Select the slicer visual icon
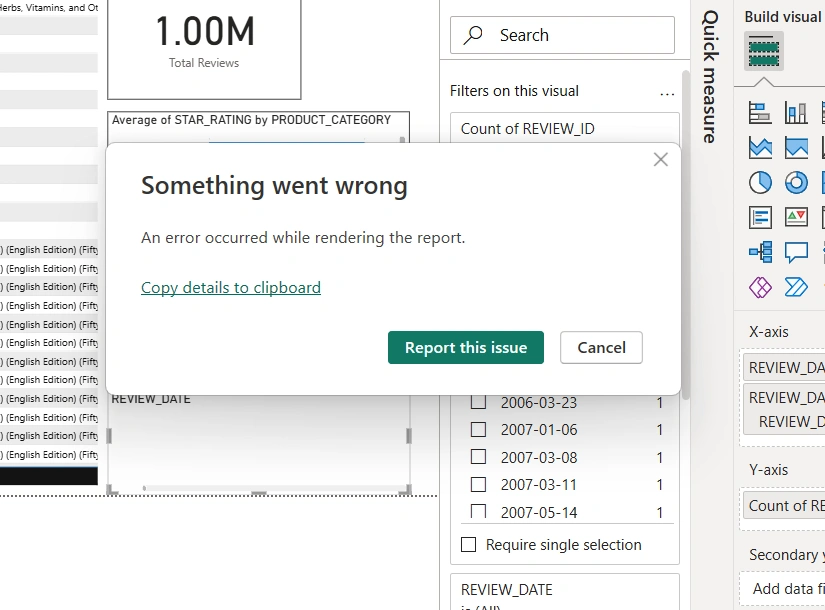 click(760, 217)
